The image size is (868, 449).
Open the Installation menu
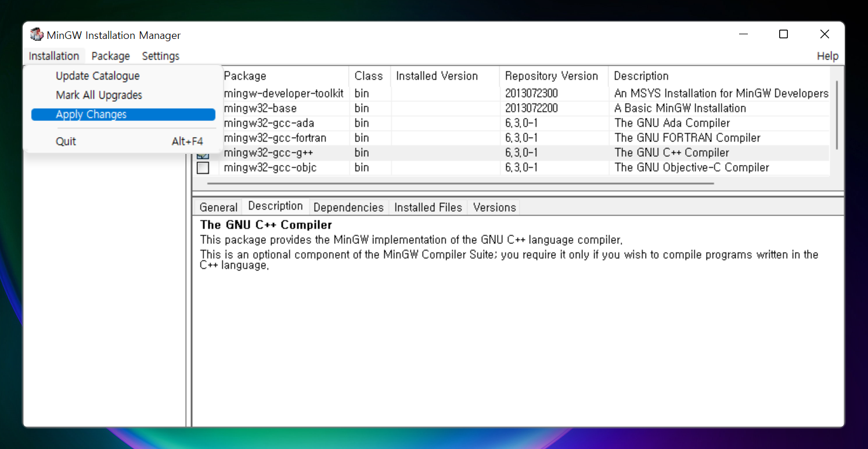(54, 56)
